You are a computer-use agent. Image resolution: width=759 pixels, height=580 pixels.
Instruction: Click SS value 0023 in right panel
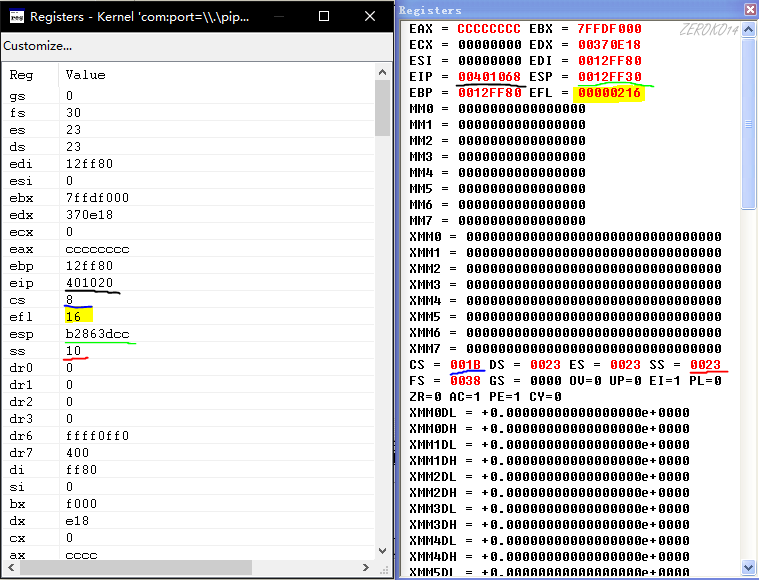706,365
